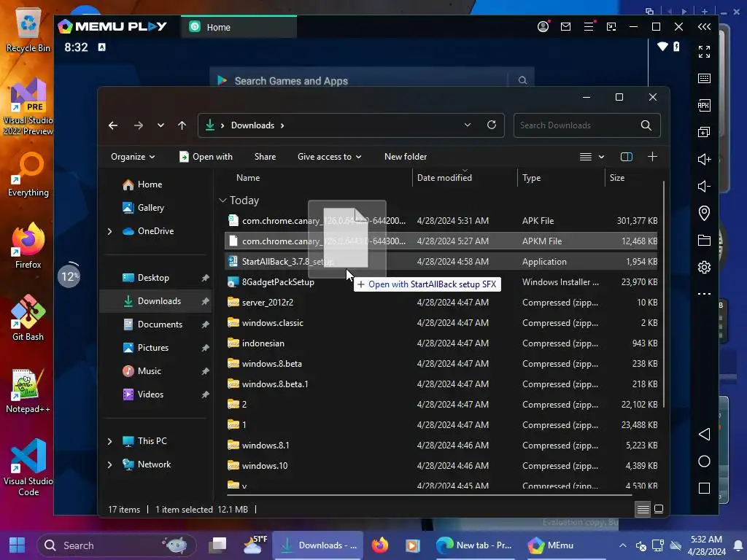Image resolution: width=747 pixels, height=560 pixels.
Task: Decrease volume in MEmu sidebar
Action: [x=704, y=186]
